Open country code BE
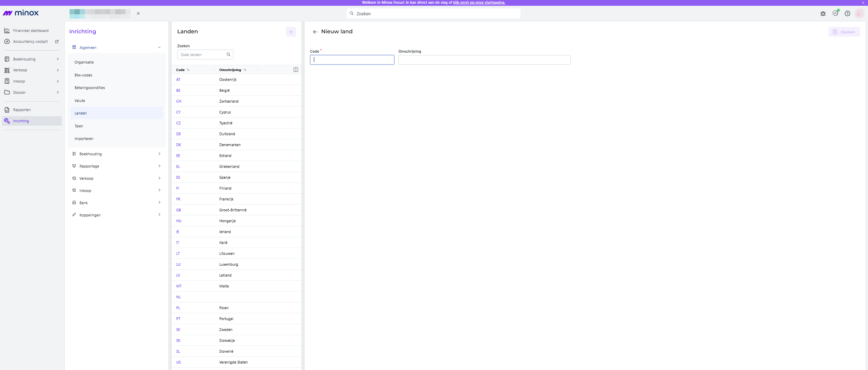Viewport: 868px width, 370px height. click(x=178, y=90)
